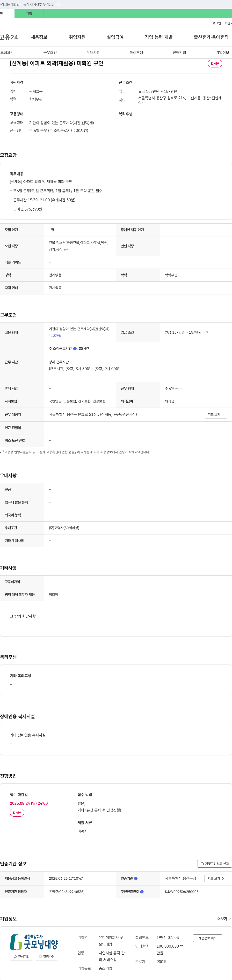Click the 열람차단 block button
Viewport: 232px width, 980px height.
(x=46, y=956)
